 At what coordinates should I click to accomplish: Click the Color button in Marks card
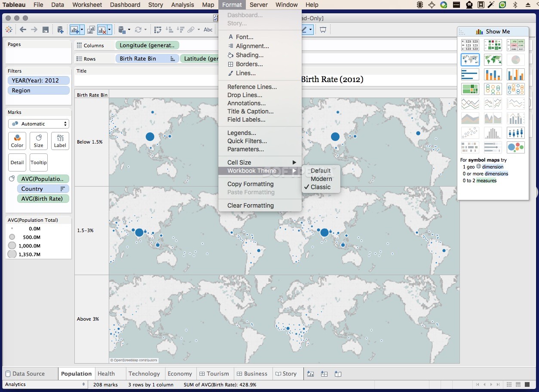pos(17,141)
